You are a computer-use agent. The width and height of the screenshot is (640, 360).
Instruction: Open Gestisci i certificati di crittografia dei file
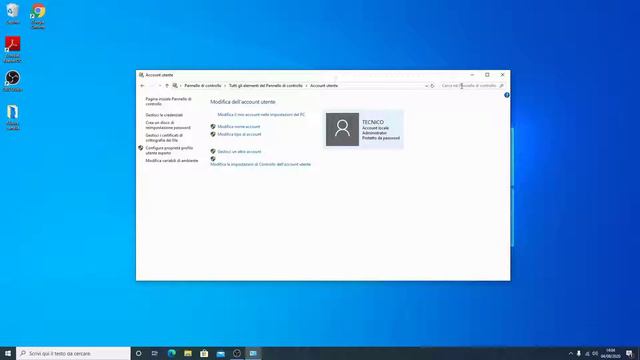tap(164, 138)
